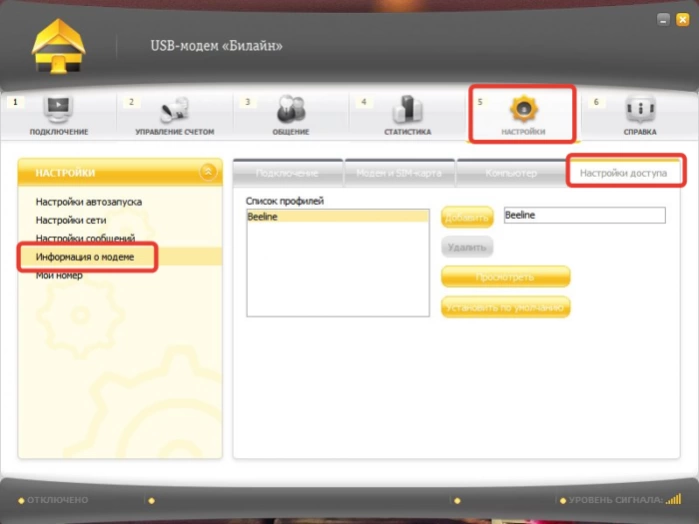The image size is (699, 524).
Task: Click the Добавить button
Action: (467, 217)
